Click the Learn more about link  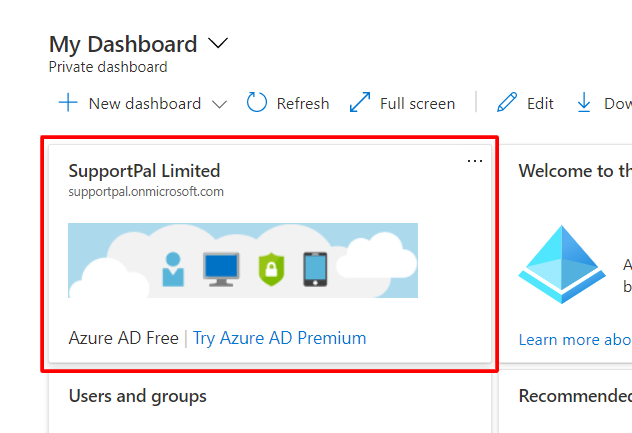574,340
